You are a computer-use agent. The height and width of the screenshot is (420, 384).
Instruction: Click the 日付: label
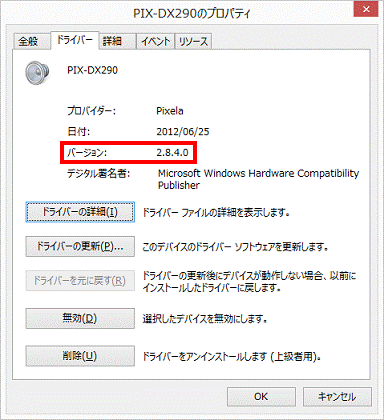[78, 132]
